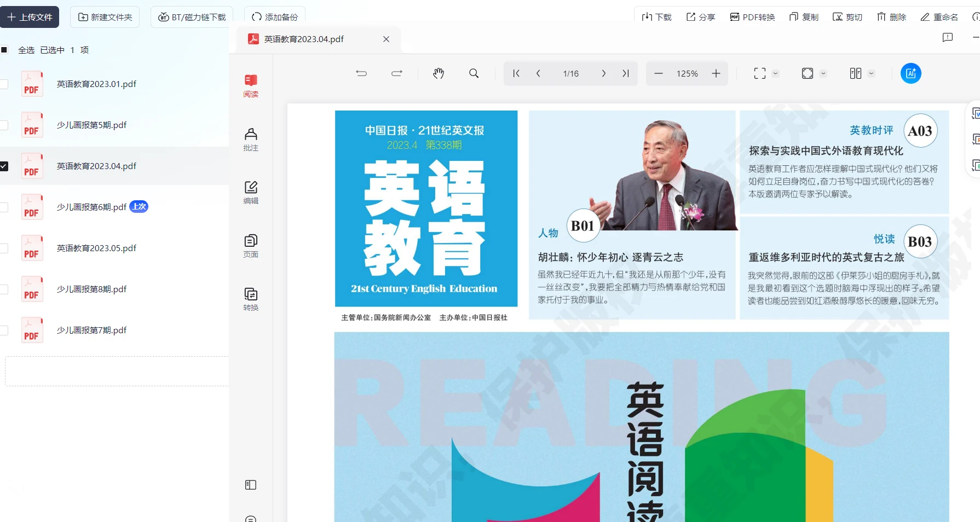Click the page layout view icon
Screen dimensions: 980x522
(x=856, y=73)
